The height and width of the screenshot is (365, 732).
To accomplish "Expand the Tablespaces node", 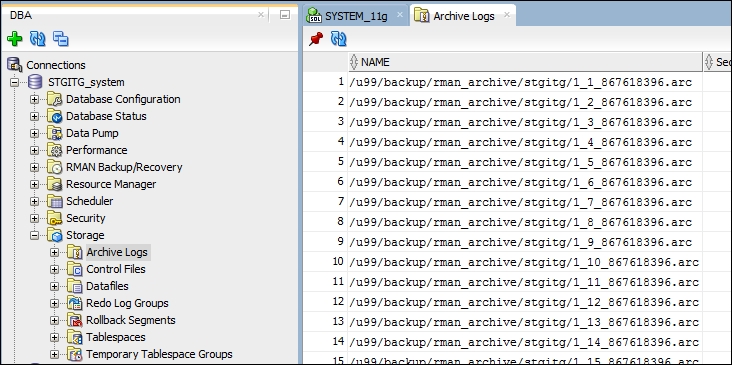I will [55, 337].
